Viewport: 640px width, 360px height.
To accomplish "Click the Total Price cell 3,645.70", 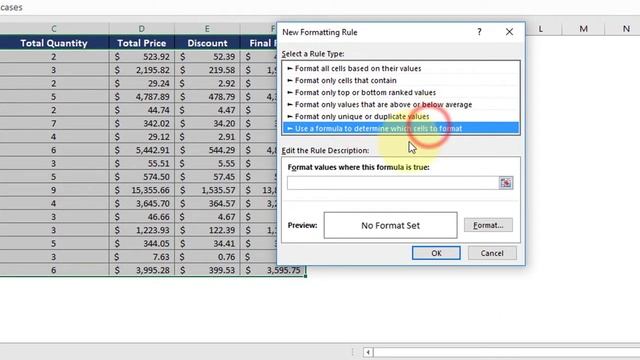I will [142, 203].
